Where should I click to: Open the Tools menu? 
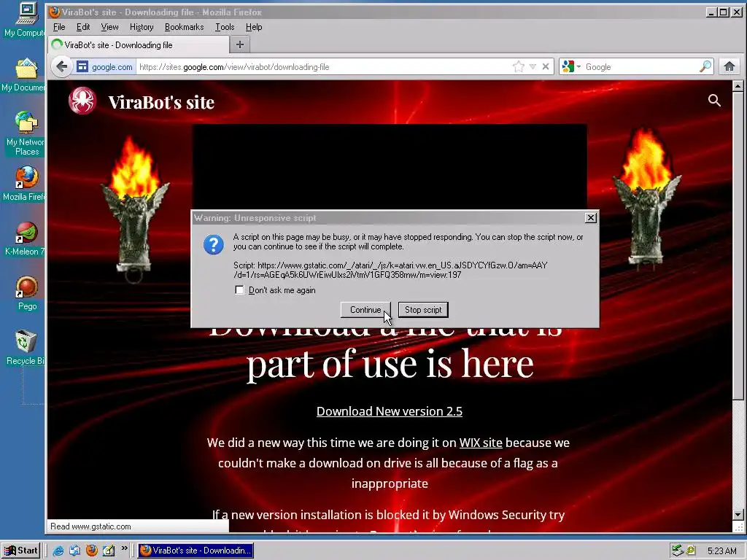click(225, 27)
